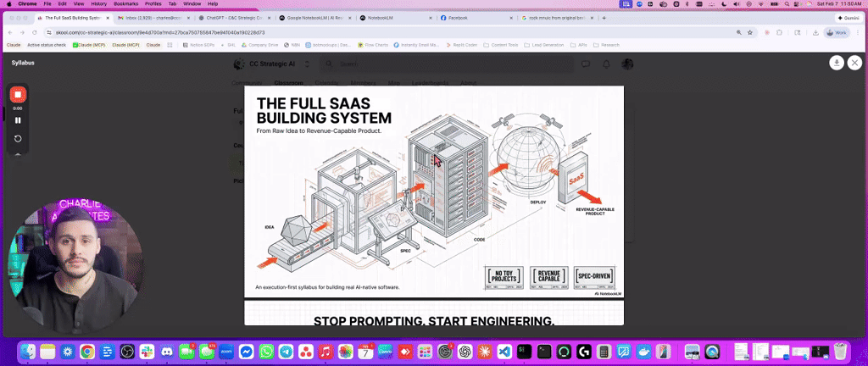The width and height of the screenshot is (868, 366).
Task: Click the Full SaaS Building System slide
Action: [434, 191]
